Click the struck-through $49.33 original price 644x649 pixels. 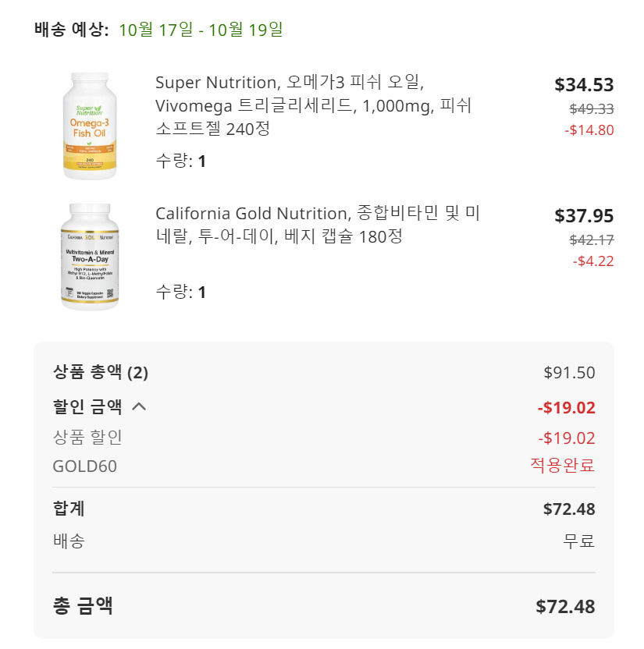(591, 109)
